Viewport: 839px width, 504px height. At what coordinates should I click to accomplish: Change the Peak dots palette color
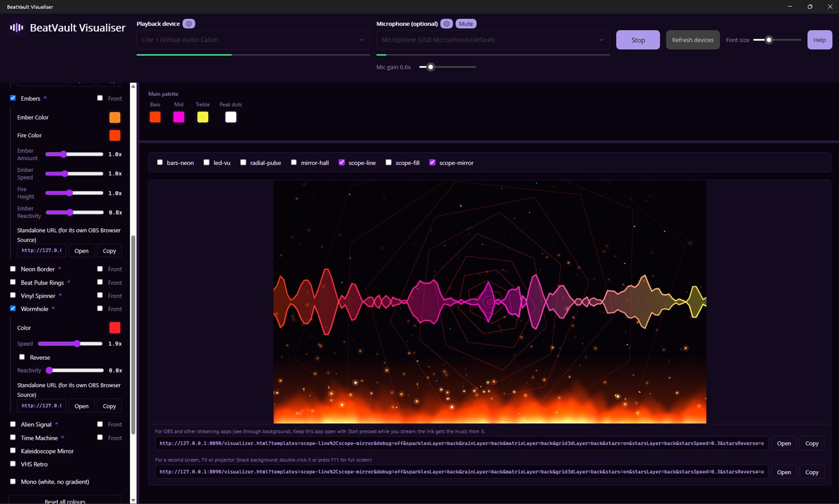231,117
